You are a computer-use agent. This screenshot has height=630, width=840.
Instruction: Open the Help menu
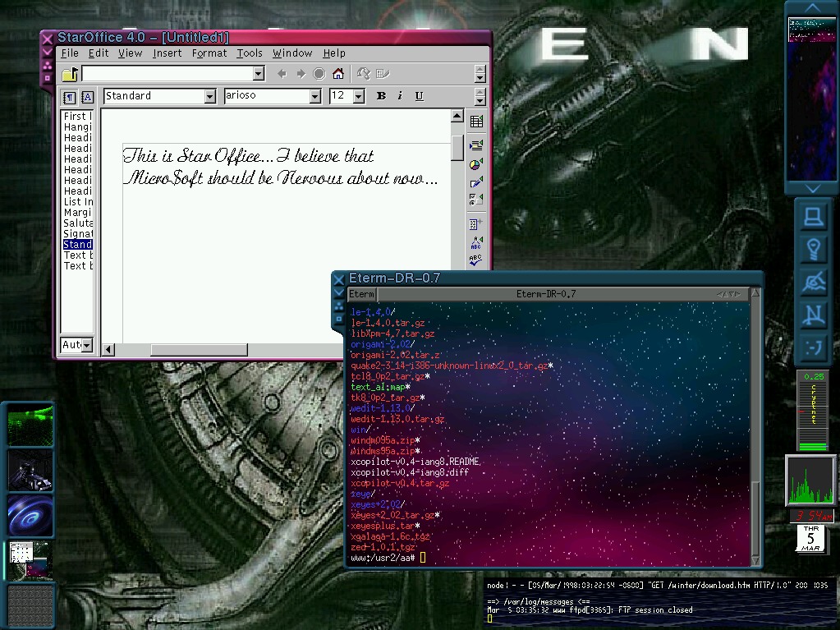(334, 53)
